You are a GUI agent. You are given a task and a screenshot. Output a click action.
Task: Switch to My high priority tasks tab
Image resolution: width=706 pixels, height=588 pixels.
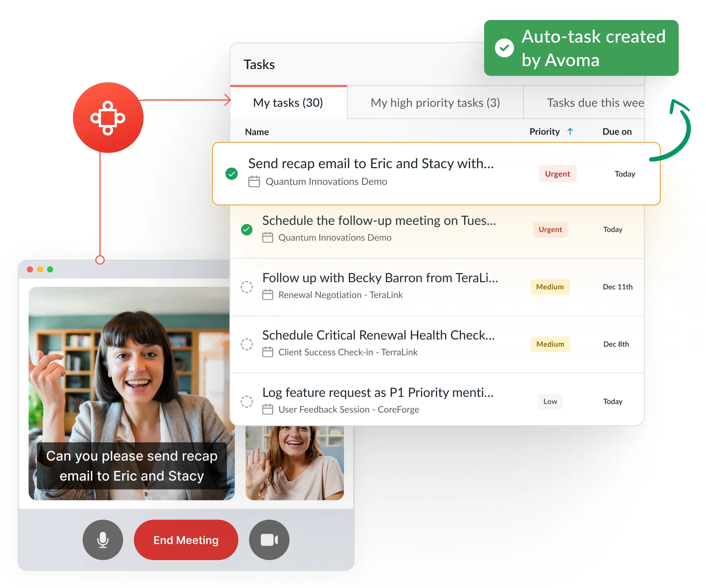coord(435,103)
